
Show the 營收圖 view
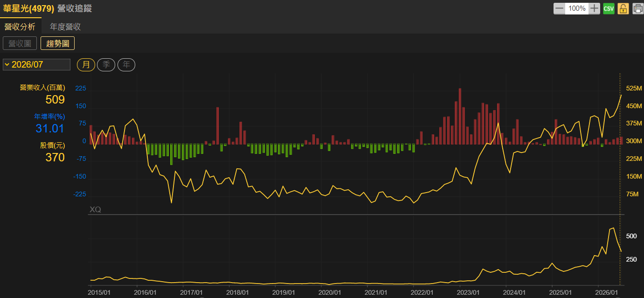[x=20, y=43]
